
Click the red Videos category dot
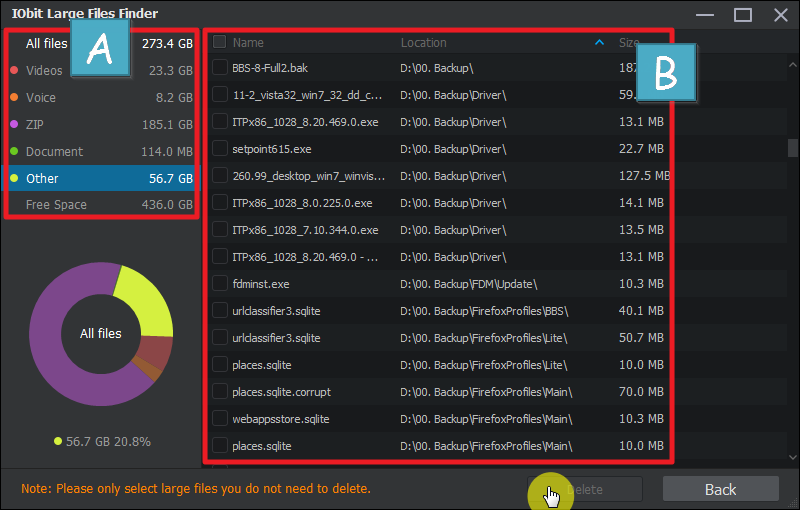[13, 71]
